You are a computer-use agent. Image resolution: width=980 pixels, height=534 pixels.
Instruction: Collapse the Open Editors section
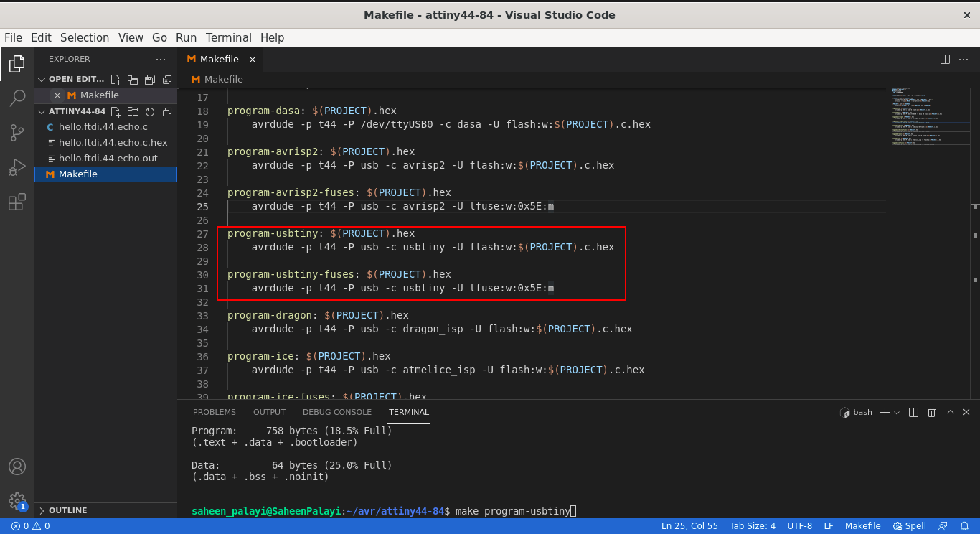(42, 80)
